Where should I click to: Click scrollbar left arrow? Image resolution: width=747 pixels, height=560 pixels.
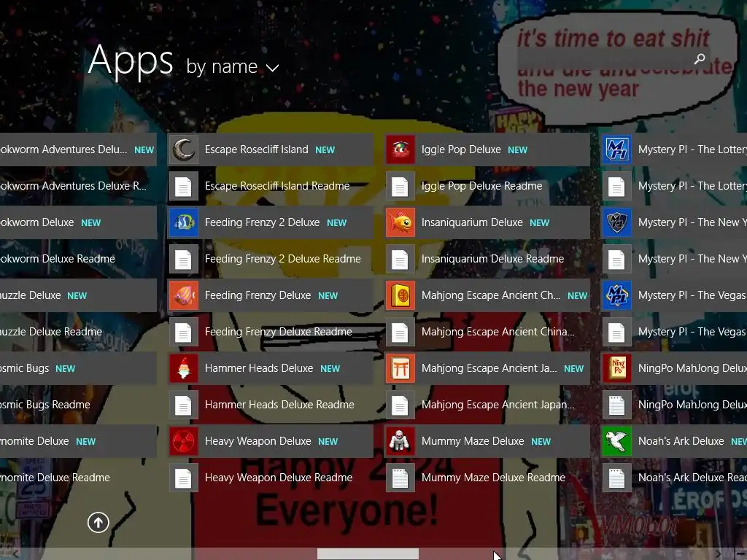coord(15,554)
